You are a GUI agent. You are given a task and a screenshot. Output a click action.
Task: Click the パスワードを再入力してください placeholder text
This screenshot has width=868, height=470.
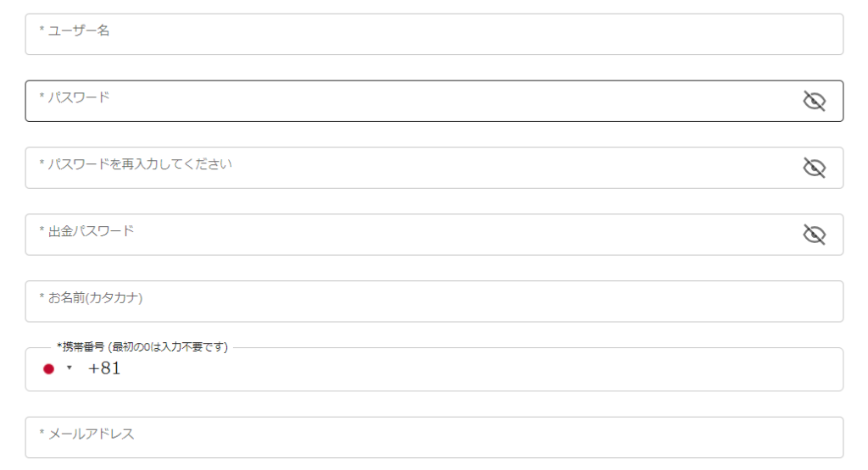(x=135, y=164)
